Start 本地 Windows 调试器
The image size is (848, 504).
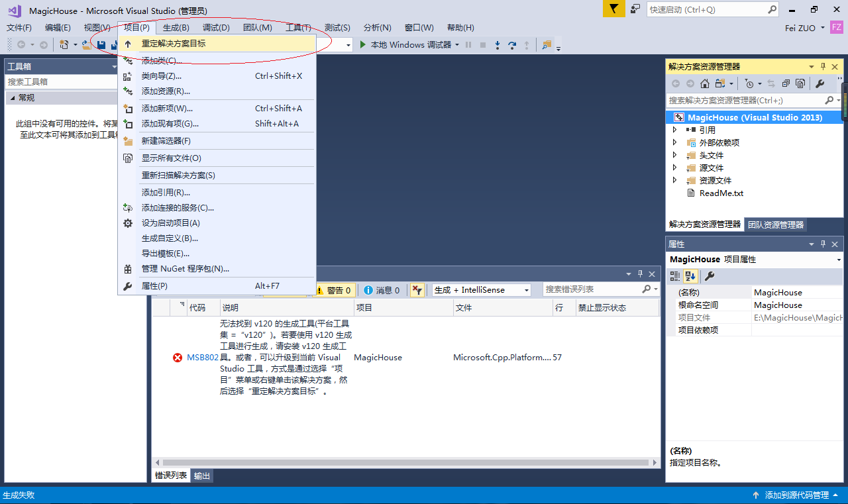point(405,45)
